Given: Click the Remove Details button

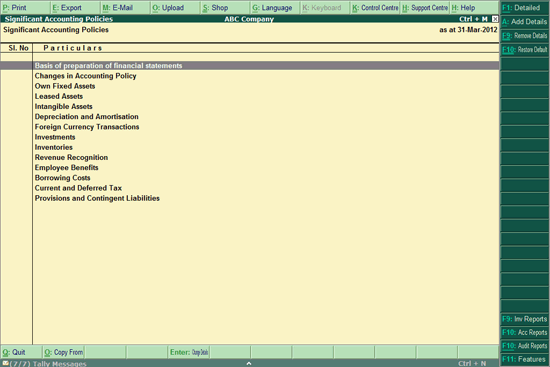Looking at the screenshot, I should pos(524,35).
